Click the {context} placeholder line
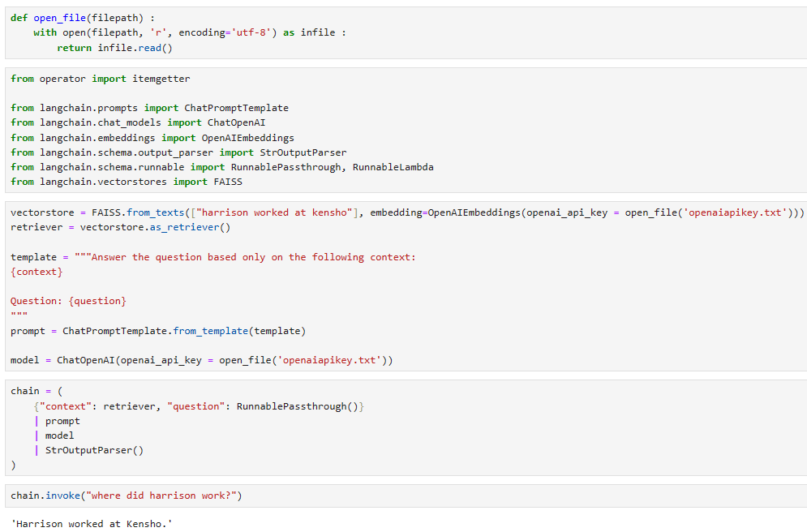Screen dimensions: 807x532 tap(36, 272)
